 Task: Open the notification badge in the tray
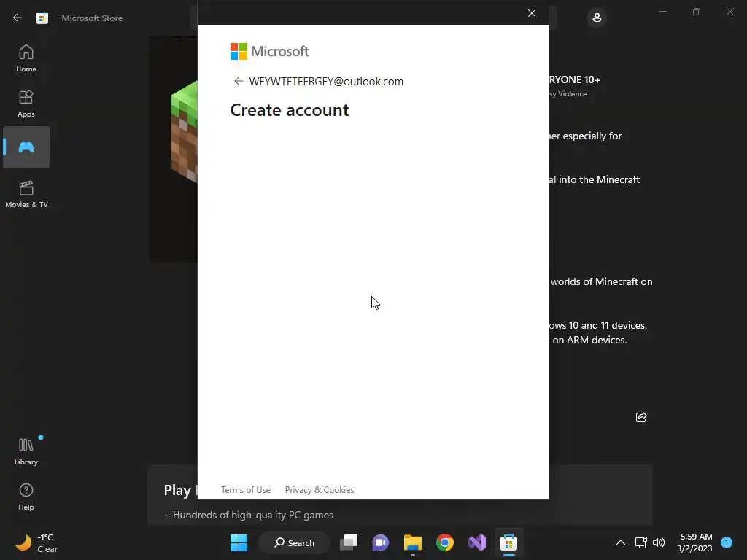pyautogui.click(x=727, y=542)
